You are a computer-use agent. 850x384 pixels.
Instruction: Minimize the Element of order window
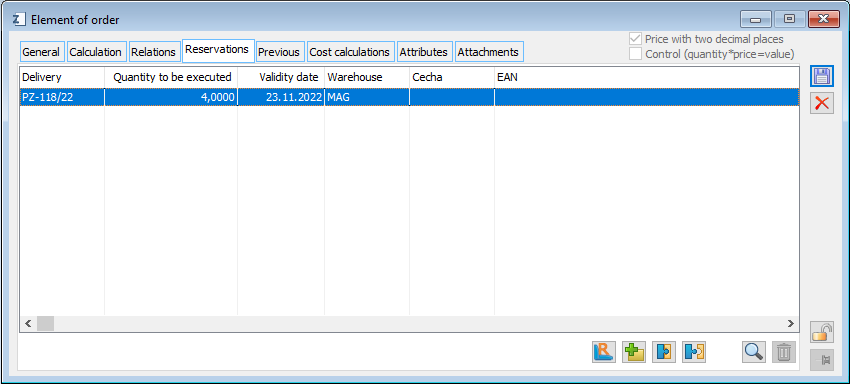coord(756,20)
